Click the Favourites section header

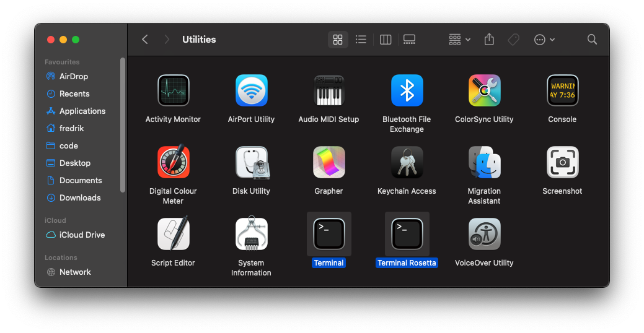(x=62, y=62)
